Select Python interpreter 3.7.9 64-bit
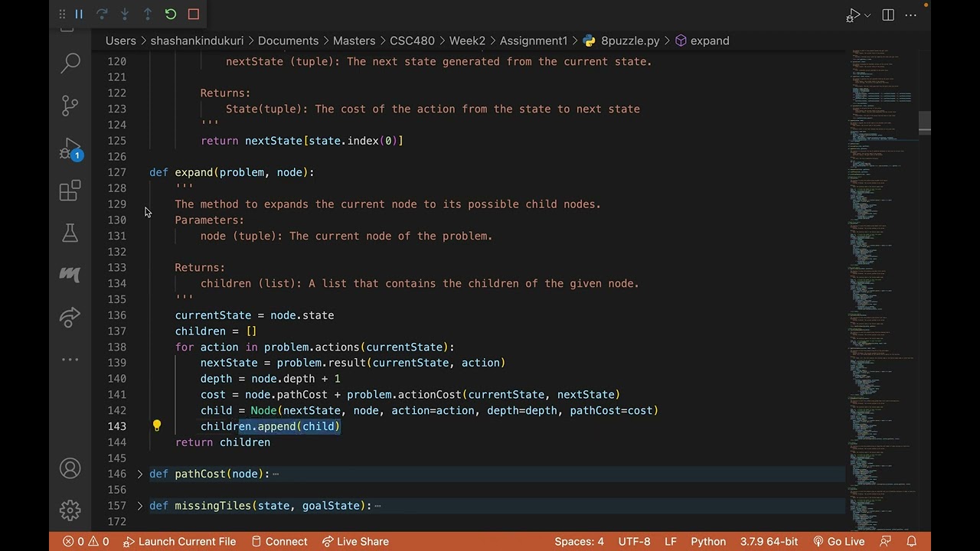Image resolution: width=980 pixels, height=551 pixels. [769, 541]
